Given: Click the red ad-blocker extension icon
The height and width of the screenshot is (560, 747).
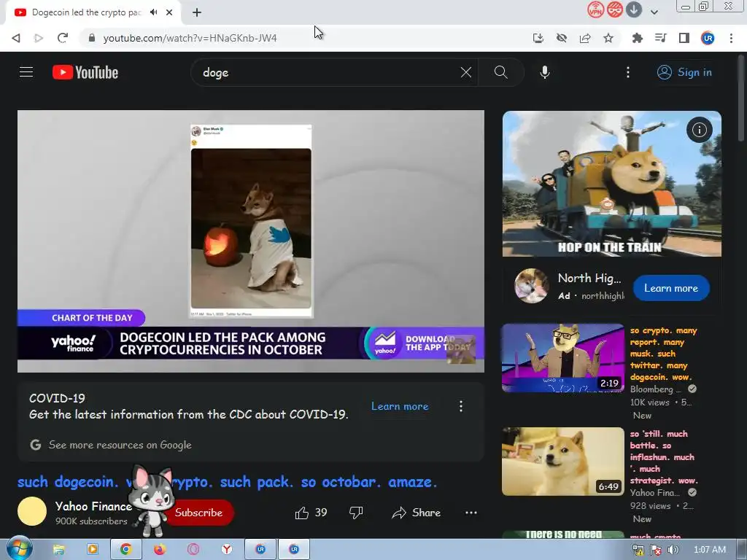Looking at the screenshot, I should (614, 9).
